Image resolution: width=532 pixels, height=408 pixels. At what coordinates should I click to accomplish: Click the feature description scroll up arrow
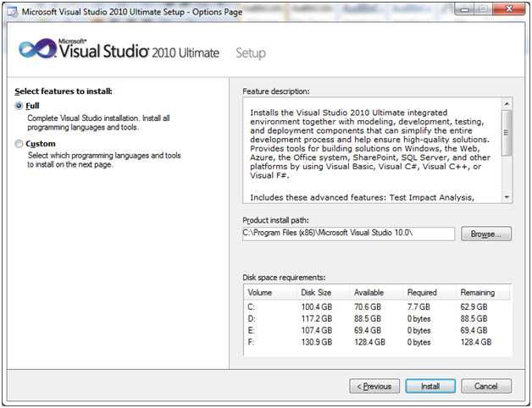tap(507, 104)
